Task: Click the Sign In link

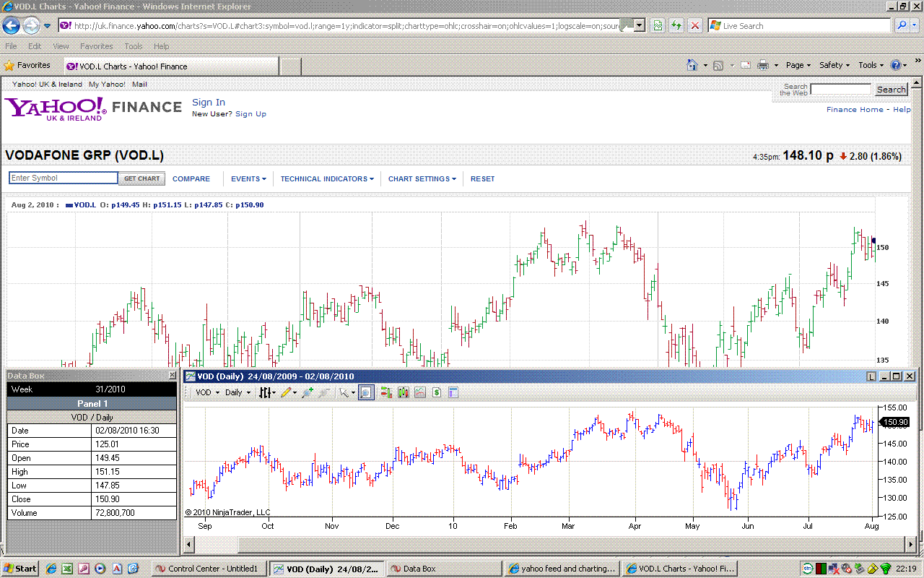Action: click(x=208, y=102)
